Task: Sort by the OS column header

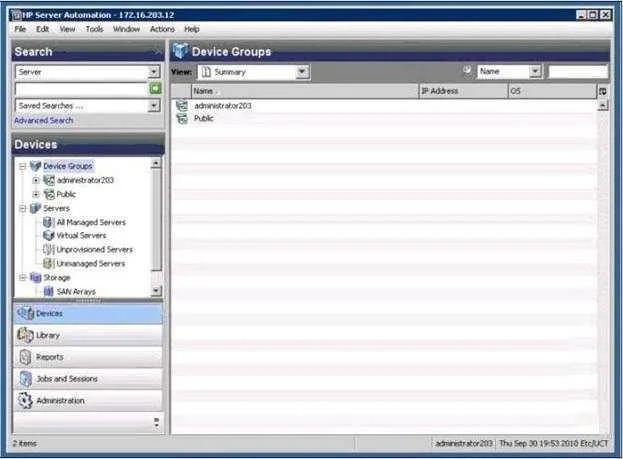Action: [553, 91]
